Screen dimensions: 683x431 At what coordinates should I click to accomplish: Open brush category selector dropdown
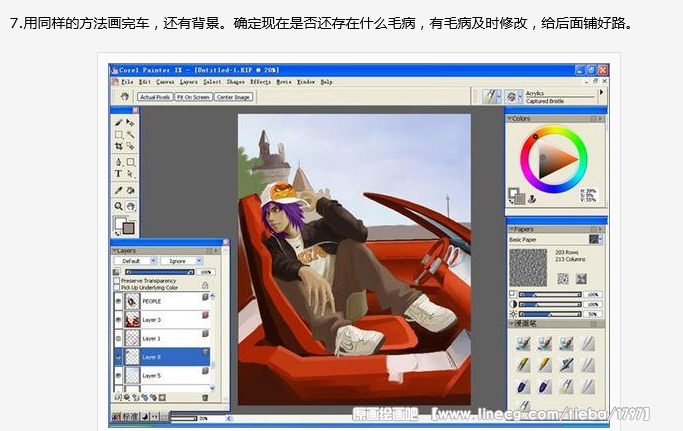492,96
